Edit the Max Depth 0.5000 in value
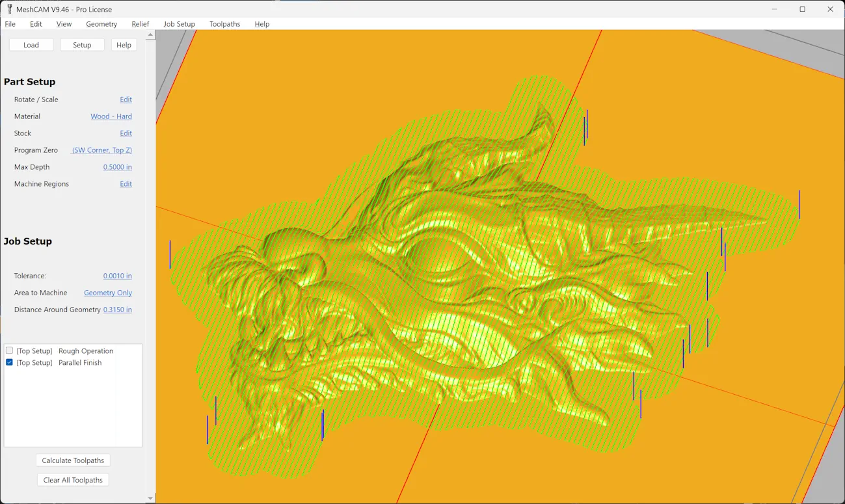 pos(117,166)
